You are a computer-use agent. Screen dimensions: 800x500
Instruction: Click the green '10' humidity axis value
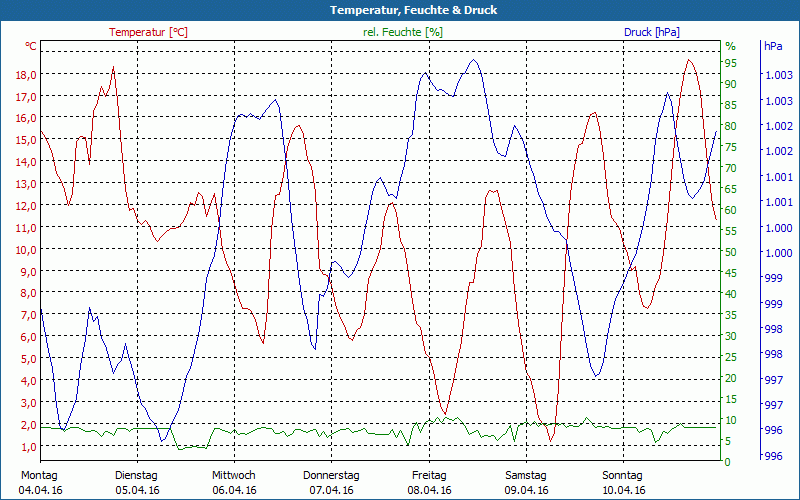[x=731, y=420]
